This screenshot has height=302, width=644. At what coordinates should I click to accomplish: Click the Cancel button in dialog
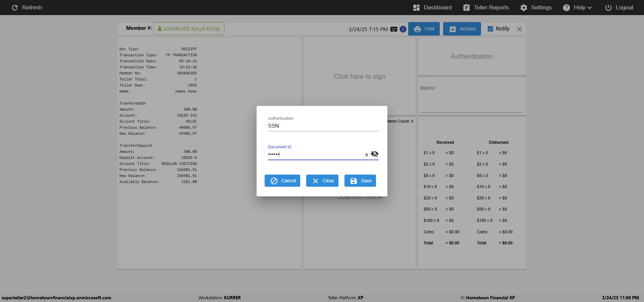pos(282,181)
